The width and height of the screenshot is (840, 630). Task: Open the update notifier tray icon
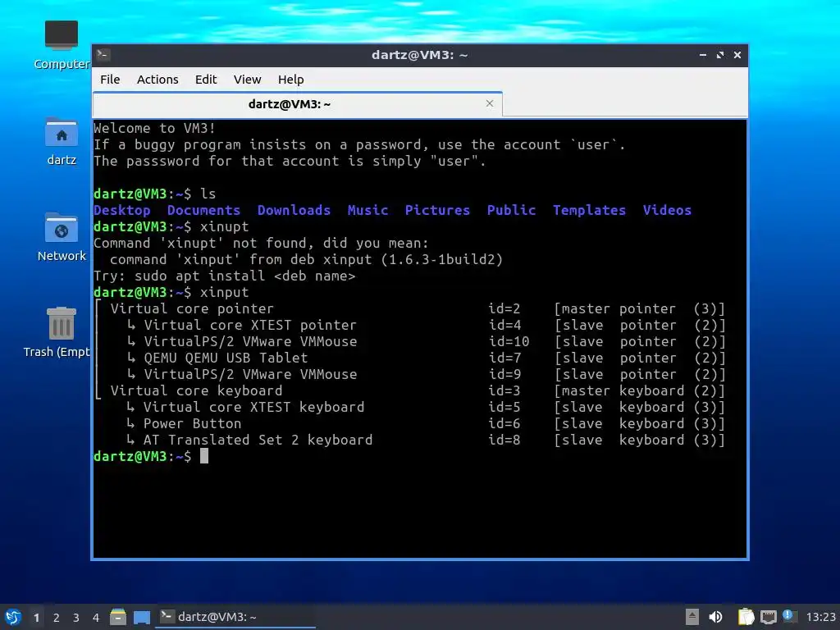(x=789, y=616)
